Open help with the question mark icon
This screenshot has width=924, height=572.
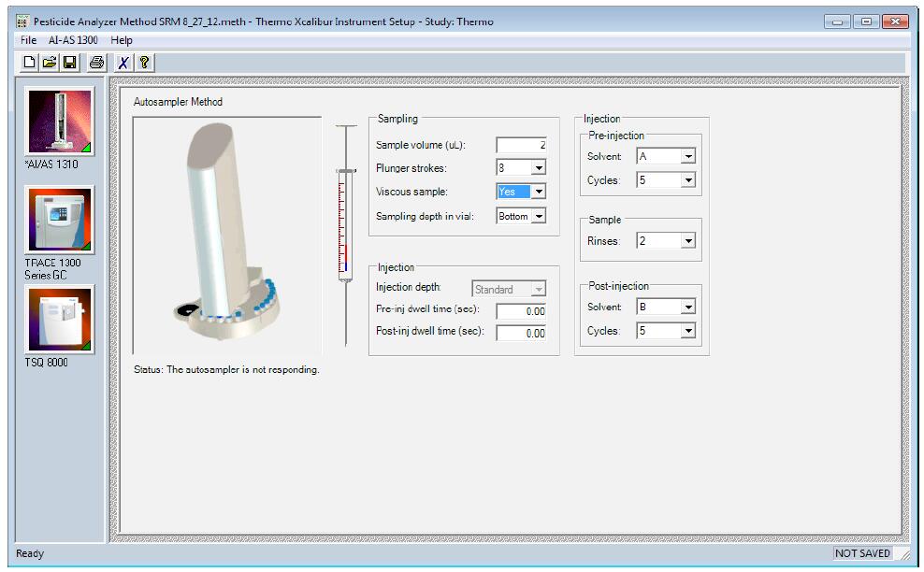(144, 63)
